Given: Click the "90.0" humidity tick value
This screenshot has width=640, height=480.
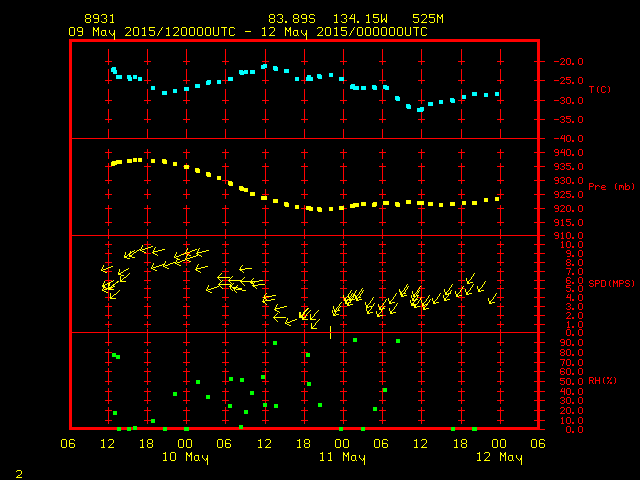Looking at the screenshot, I should (571, 343).
